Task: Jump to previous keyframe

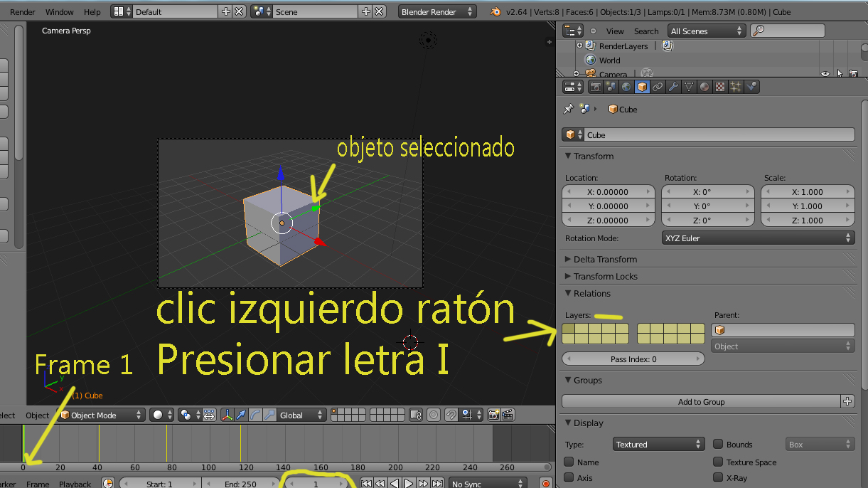Action: click(x=380, y=484)
